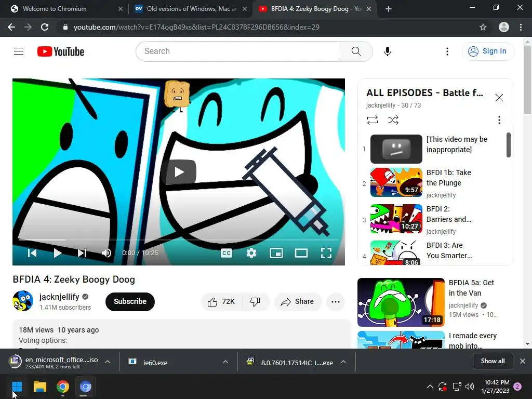This screenshot has width=532, height=399.
Task: Open taskbar volume control
Action: tap(470, 387)
